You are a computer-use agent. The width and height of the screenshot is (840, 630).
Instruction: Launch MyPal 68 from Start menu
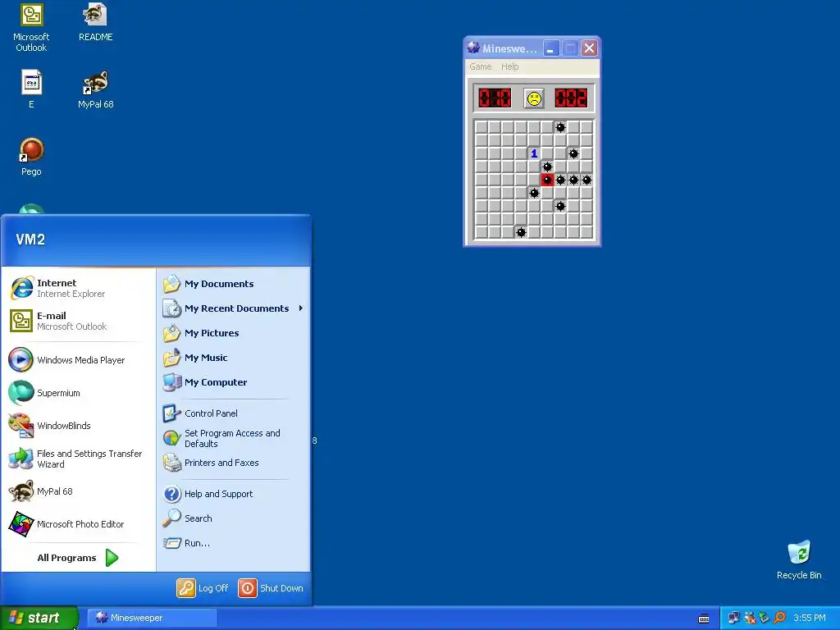(x=78, y=491)
